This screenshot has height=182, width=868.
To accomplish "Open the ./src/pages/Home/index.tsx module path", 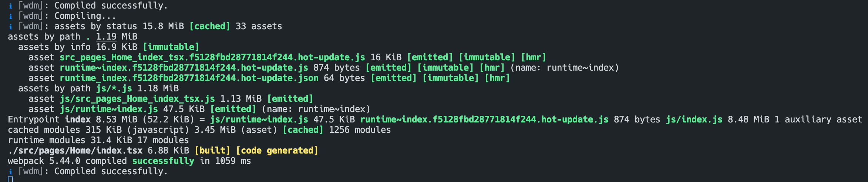I will 75,151.
